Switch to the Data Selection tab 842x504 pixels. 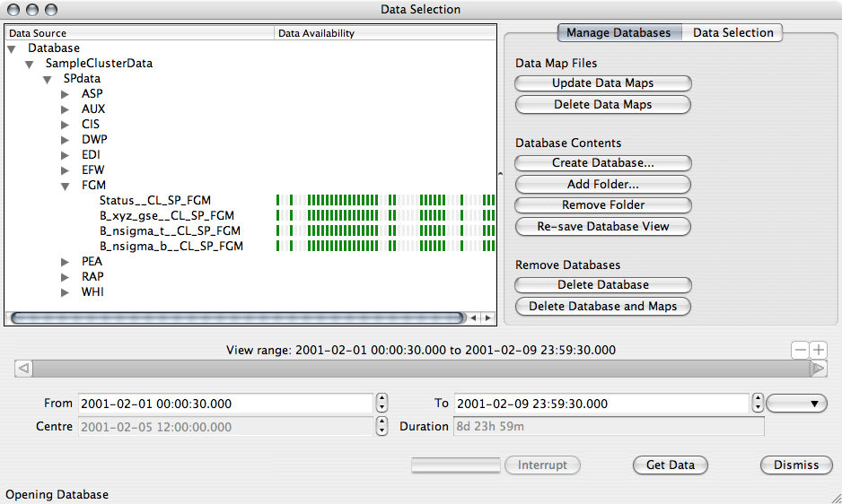(732, 32)
